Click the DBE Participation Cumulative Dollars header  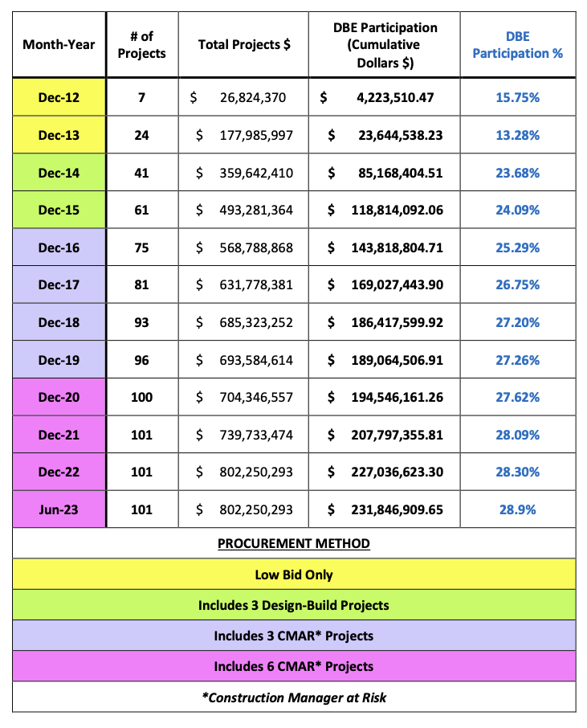384,44
